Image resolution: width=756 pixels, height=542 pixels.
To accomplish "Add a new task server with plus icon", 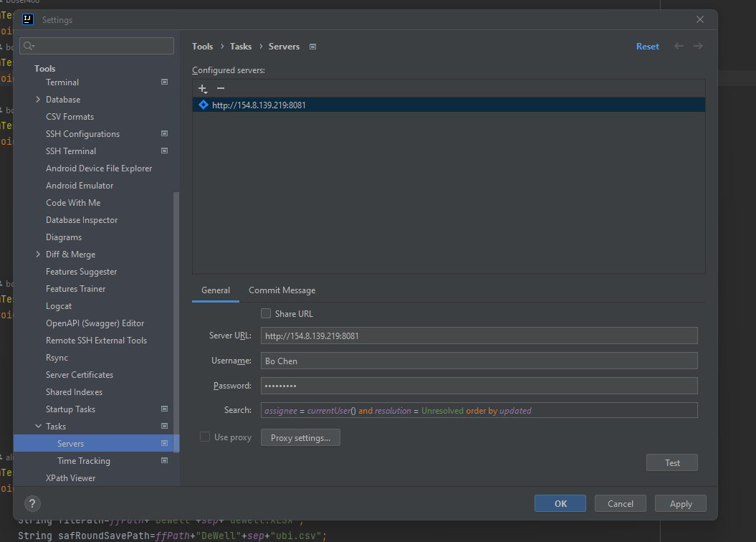I will tap(203, 89).
